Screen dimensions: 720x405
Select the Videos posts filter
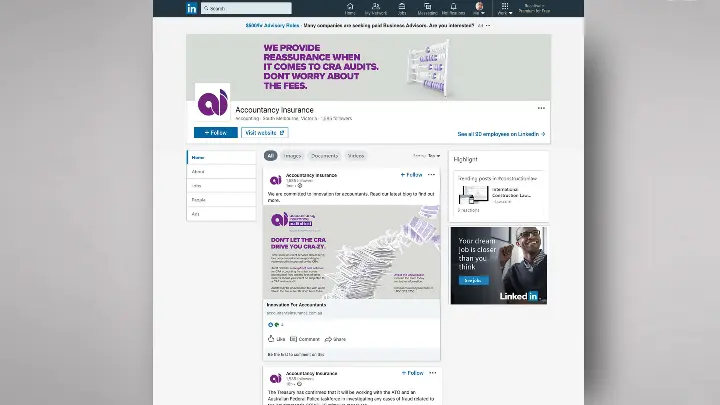[x=356, y=156]
